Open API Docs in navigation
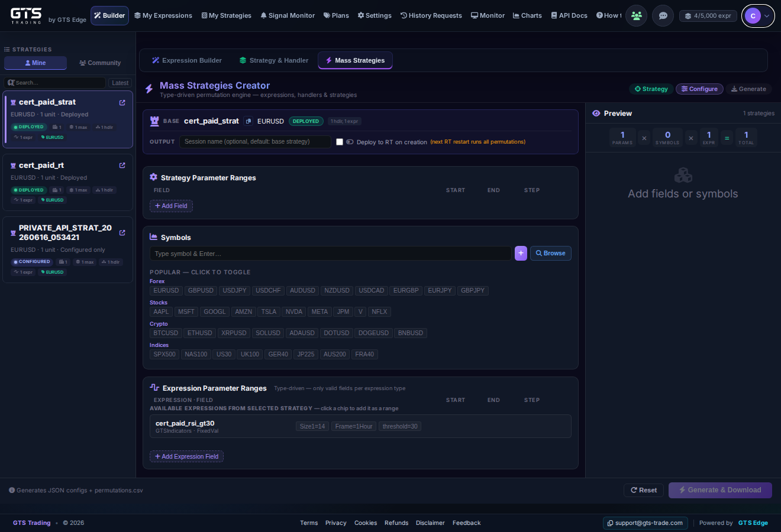 click(569, 15)
